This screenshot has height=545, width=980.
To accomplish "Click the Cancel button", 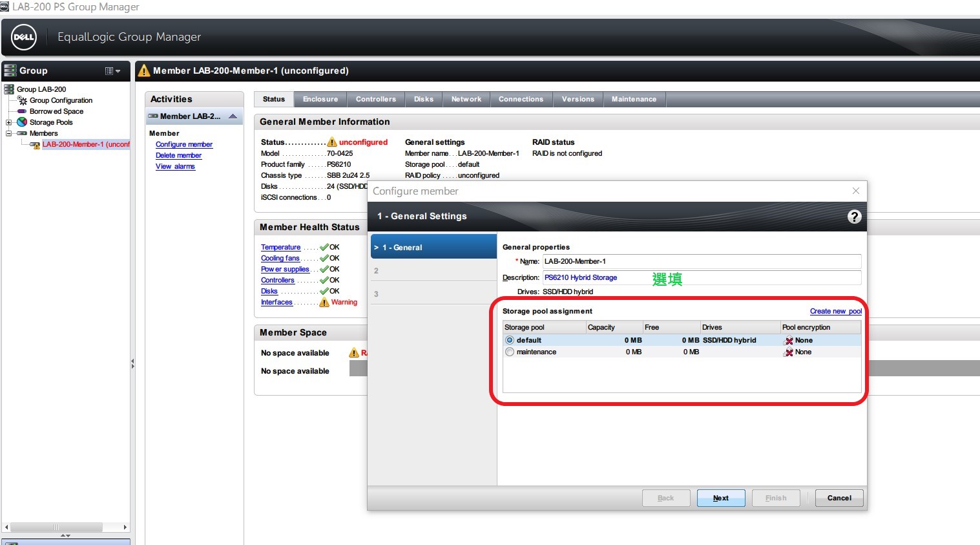I will pos(839,498).
